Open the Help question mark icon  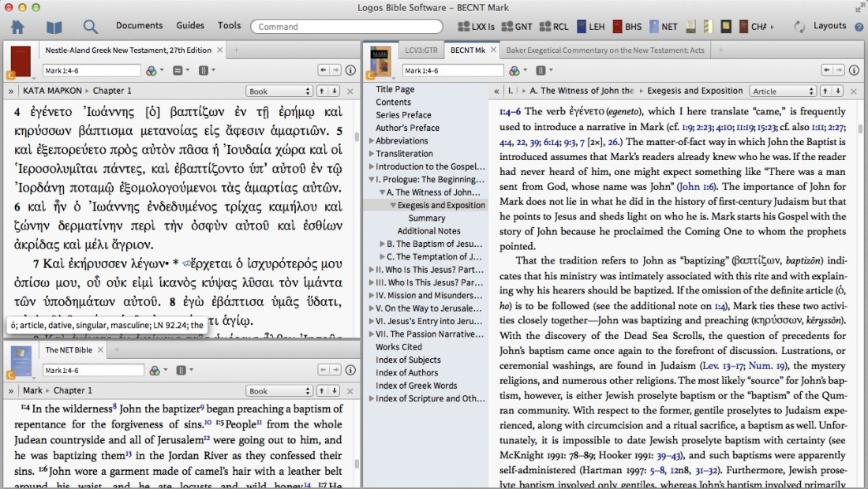[x=859, y=27]
